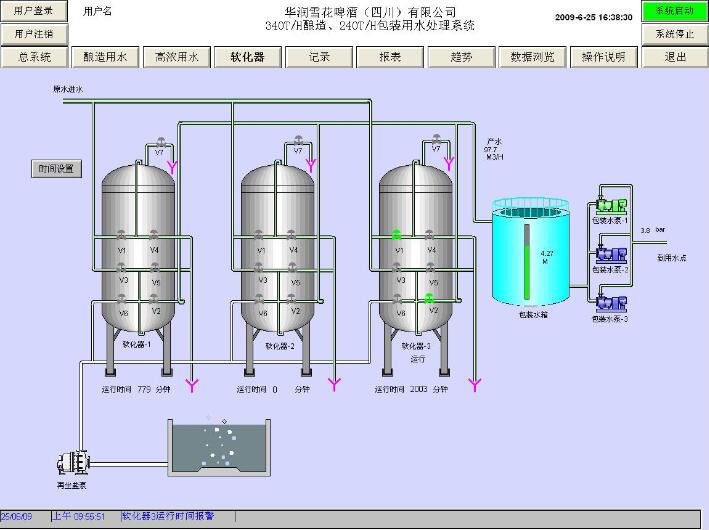Click the status bar time 上午 09:55:51
The height and width of the screenshot is (530, 709).
79,516
